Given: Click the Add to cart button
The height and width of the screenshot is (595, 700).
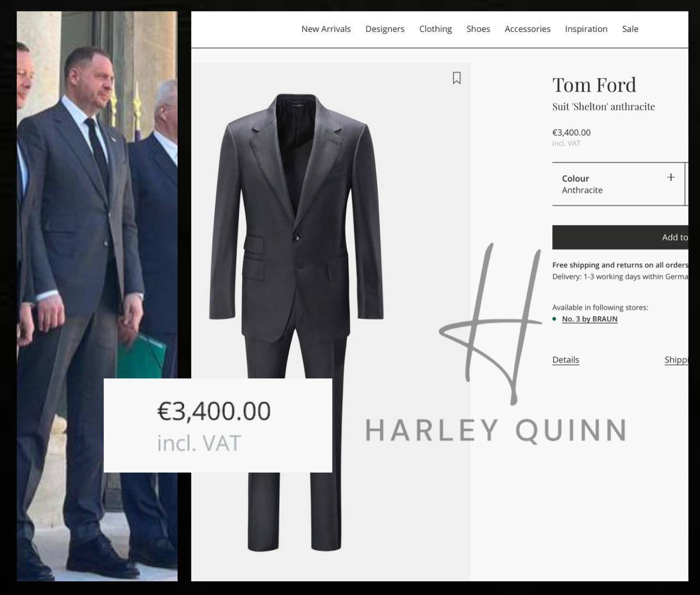Looking at the screenshot, I should pos(620,237).
